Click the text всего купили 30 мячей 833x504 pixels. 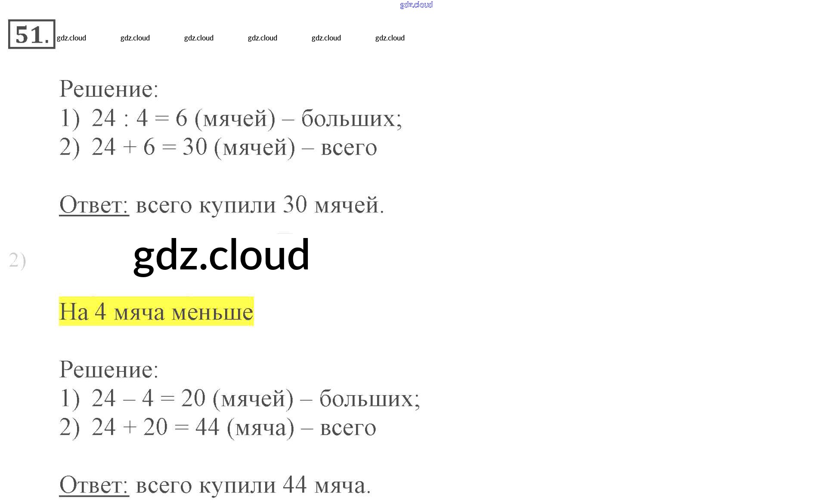click(x=260, y=205)
